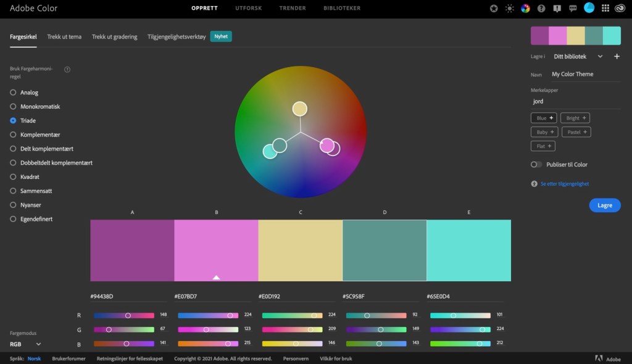Viewport: 632px width, 364px height.
Task: Open the apps grid icon
Action: tap(605, 9)
